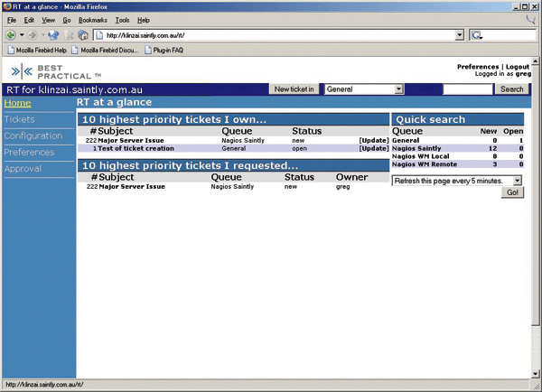Click the New ticket in button
The image size is (542, 392).
coord(294,89)
